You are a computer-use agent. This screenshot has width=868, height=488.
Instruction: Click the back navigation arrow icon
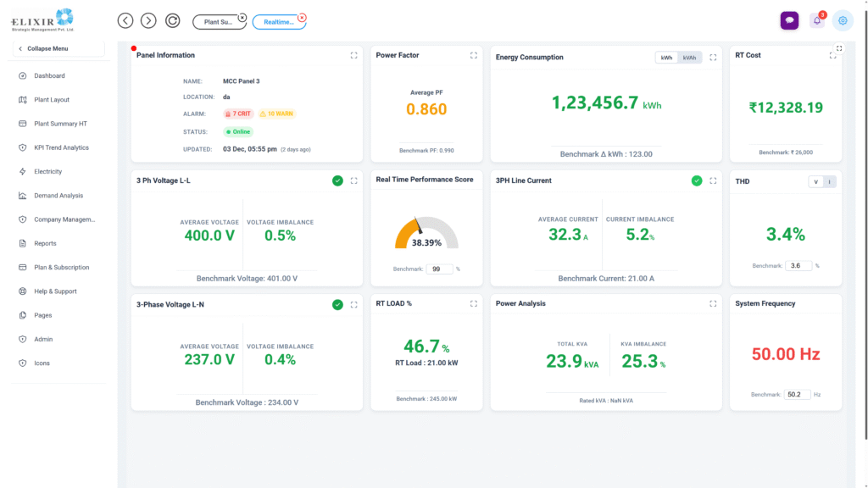coord(125,20)
